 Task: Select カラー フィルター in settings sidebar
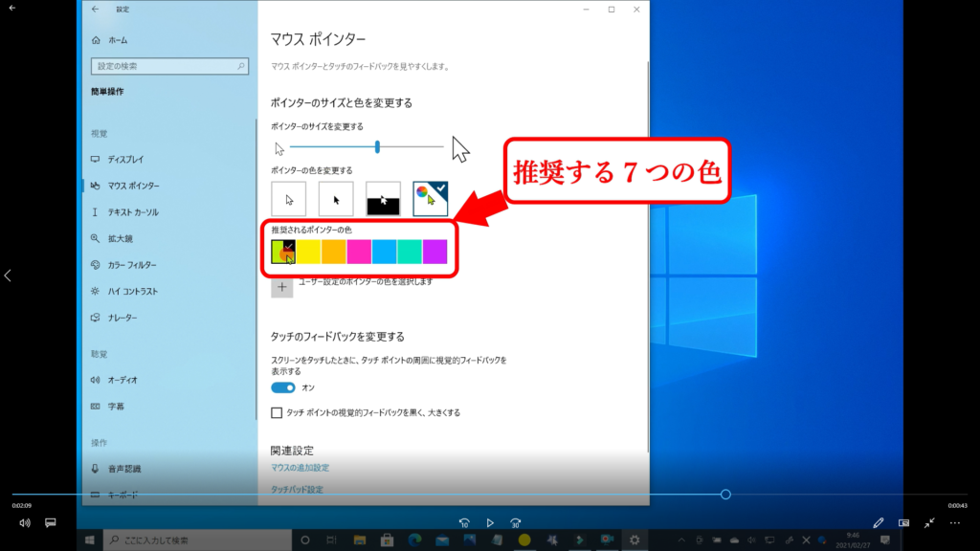[131, 265]
